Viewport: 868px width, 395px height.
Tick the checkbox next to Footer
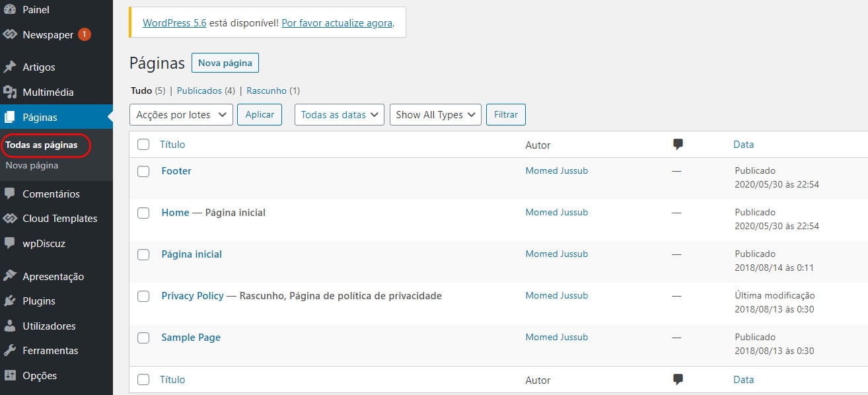tap(143, 171)
